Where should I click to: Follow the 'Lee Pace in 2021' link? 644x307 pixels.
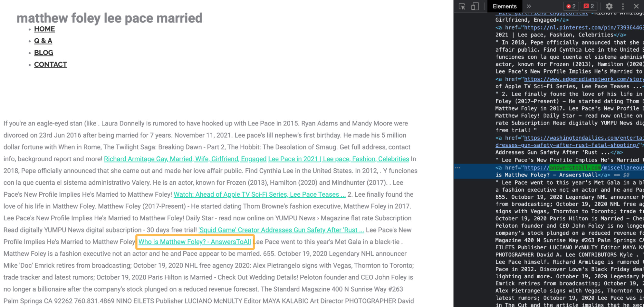338,159
